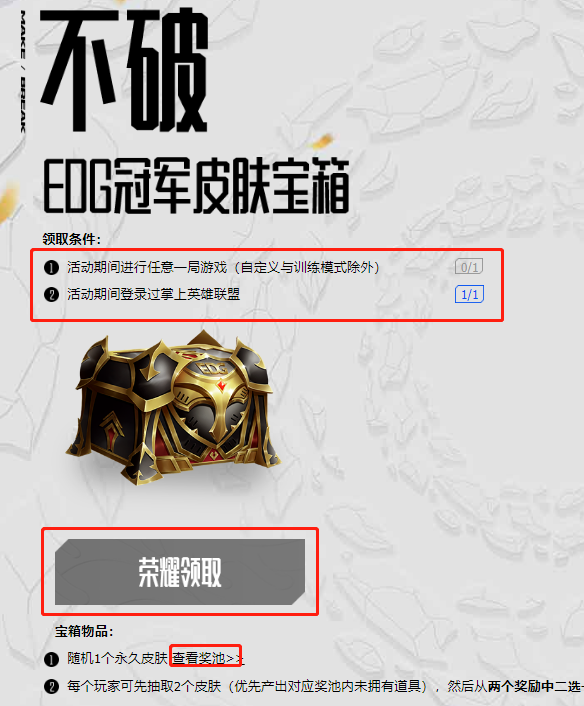The width and height of the screenshot is (584, 706).
Task: Click bullet number 2 under 宝箱物品
Action: coord(51,687)
